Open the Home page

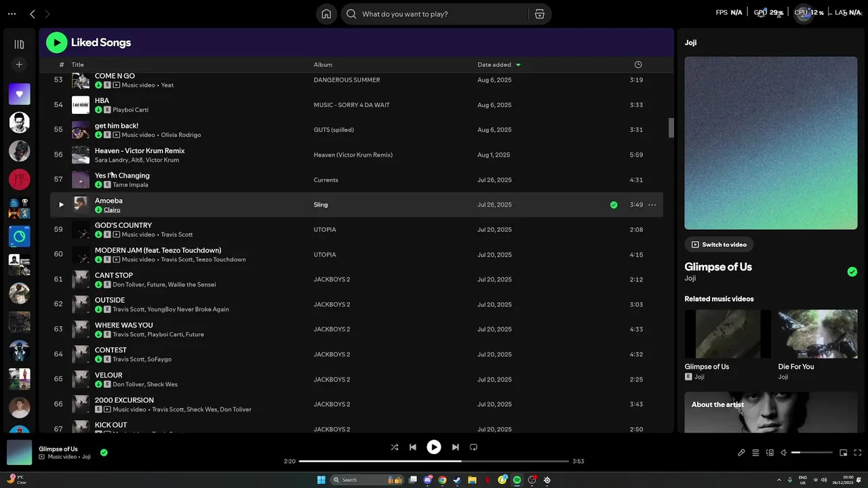tap(326, 14)
